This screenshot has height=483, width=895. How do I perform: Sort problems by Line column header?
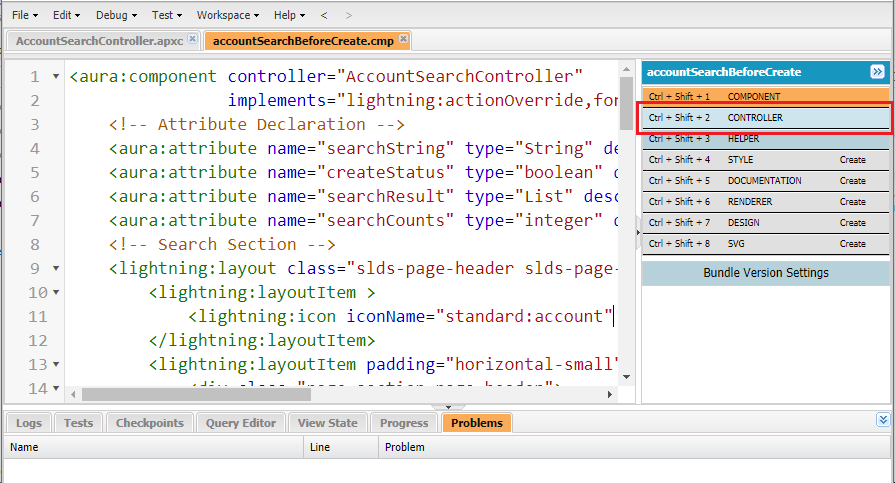click(x=341, y=447)
